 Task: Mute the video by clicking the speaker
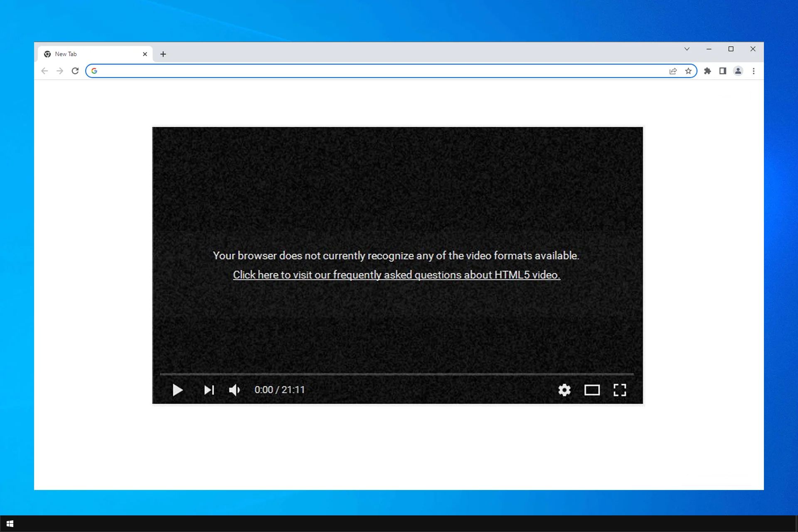point(234,390)
